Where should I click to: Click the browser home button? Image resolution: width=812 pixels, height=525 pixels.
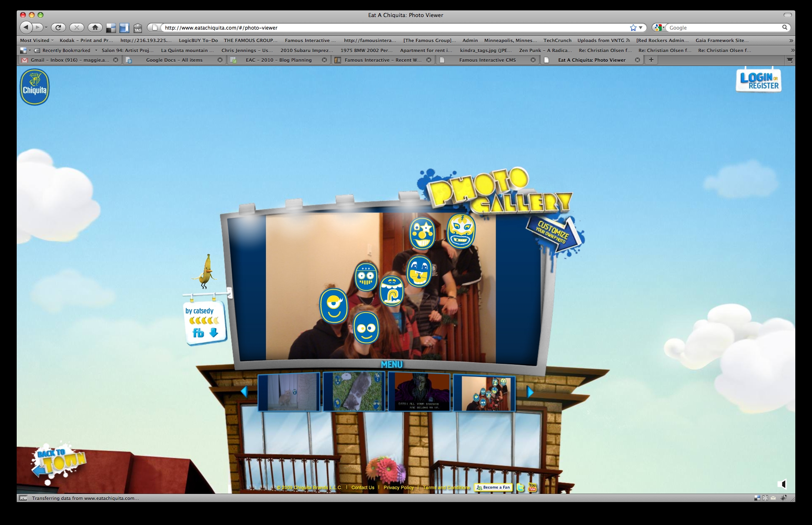point(95,28)
